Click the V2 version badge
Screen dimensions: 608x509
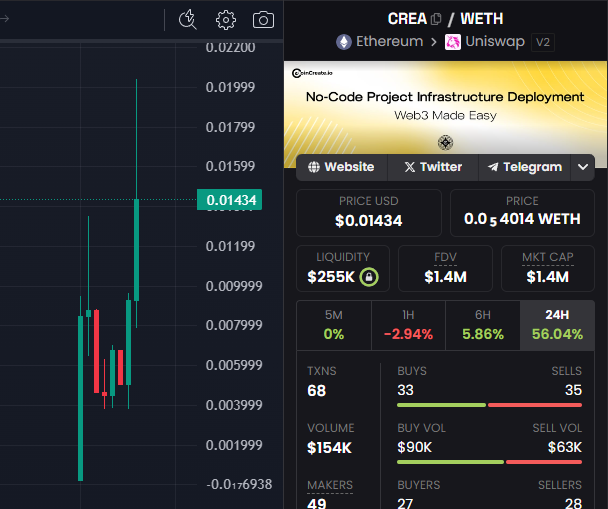tap(543, 42)
